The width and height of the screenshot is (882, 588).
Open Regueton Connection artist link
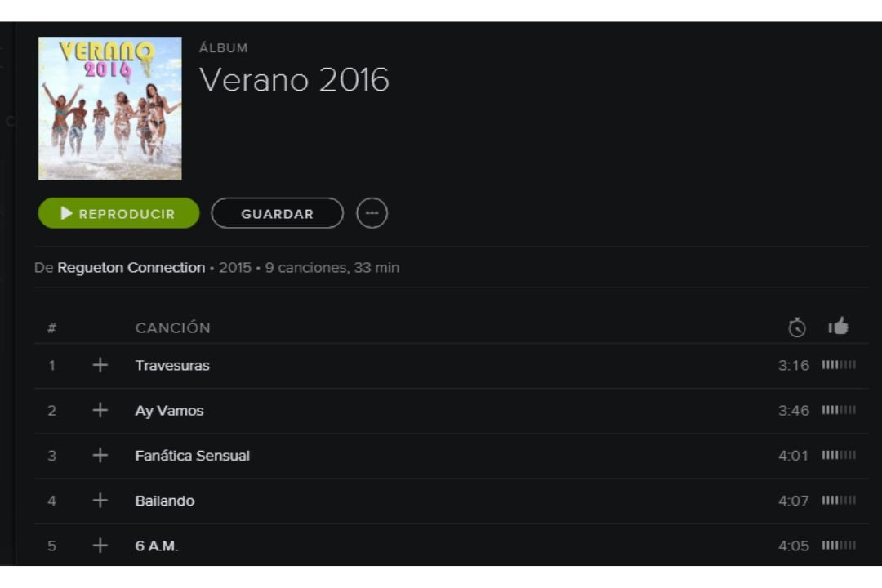[131, 268]
